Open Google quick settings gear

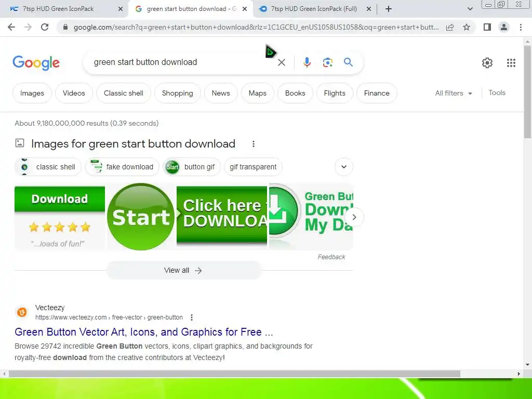click(487, 63)
